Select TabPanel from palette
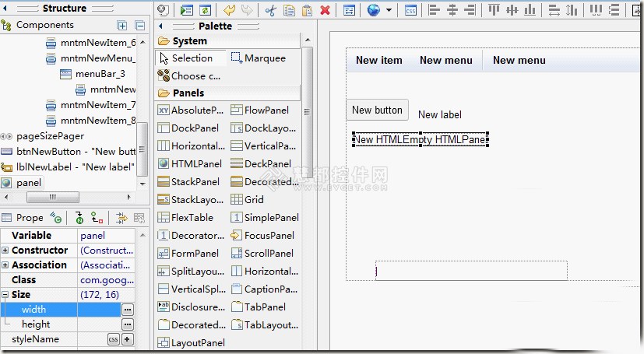 [x=259, y=307]
